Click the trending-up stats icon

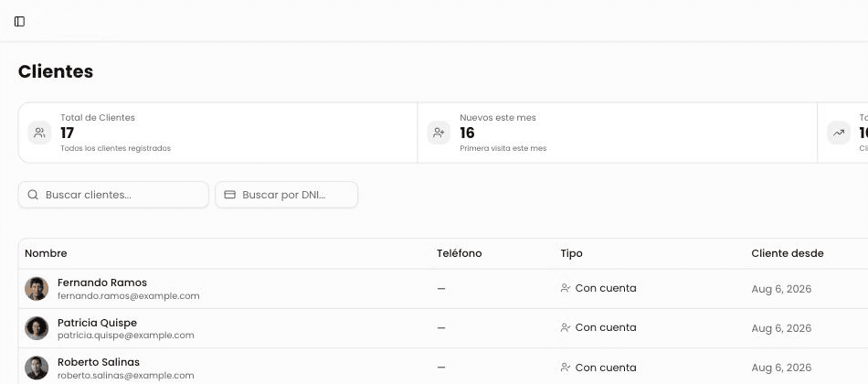(x=839, y=133)
